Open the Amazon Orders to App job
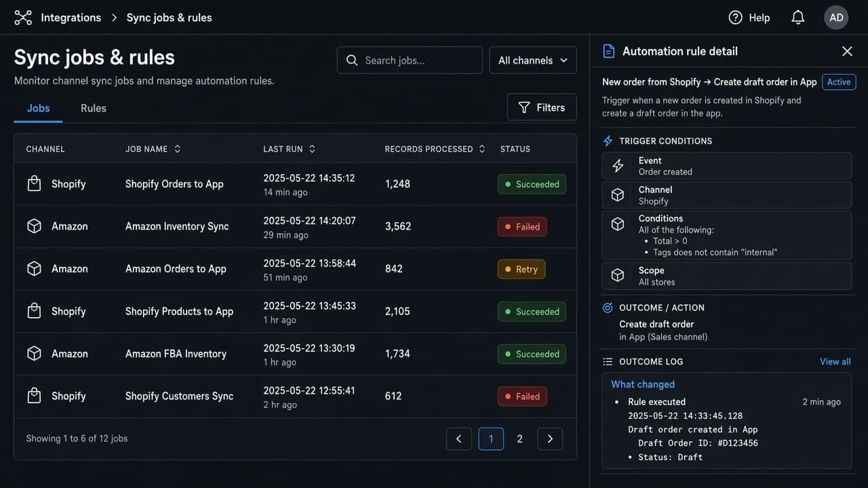 pyautogui.click(x=176, y=268)
